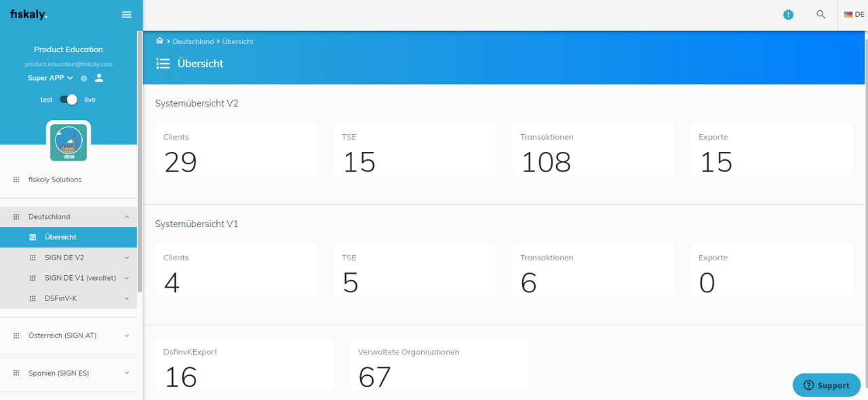Screen dimensions: 868x400
Task: Open fiskaly Solutions menu item
Action: pos(68,180)
